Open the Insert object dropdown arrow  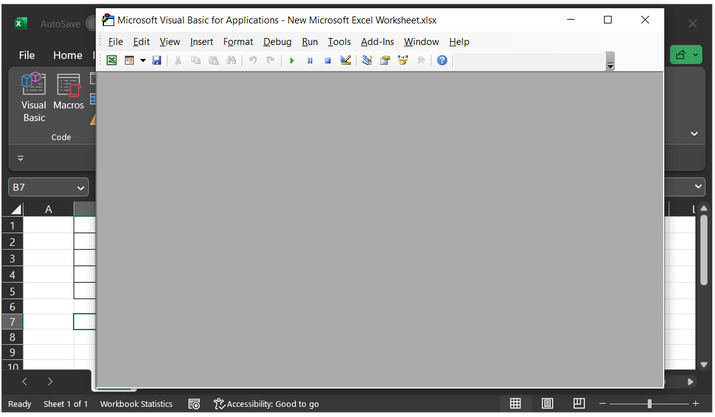coord(143,60)
